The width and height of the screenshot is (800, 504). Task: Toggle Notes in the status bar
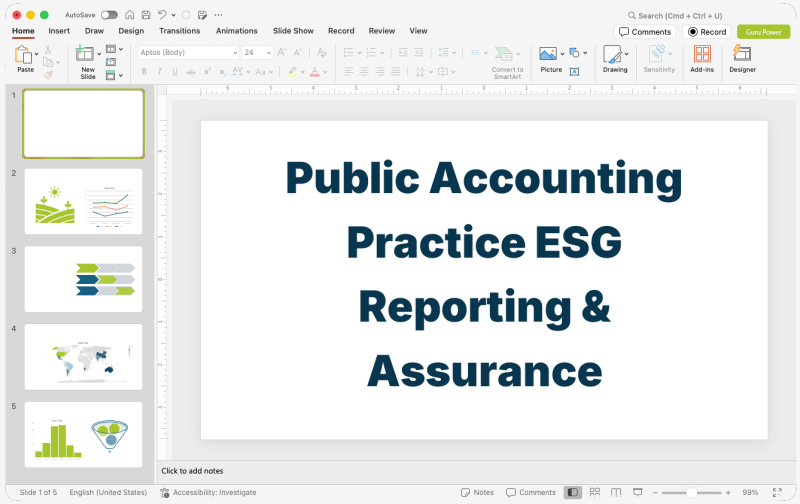[478, 492]
